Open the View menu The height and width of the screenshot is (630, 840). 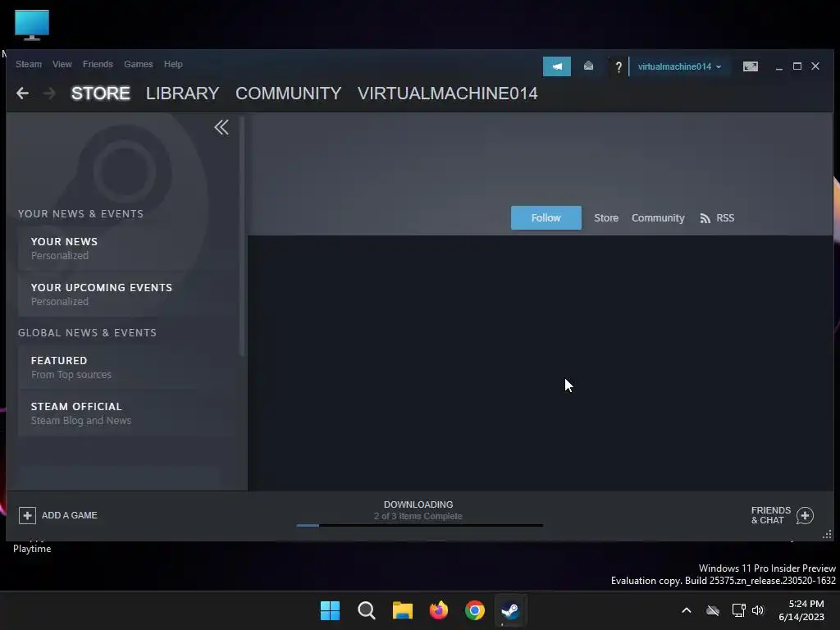point(62,64)
